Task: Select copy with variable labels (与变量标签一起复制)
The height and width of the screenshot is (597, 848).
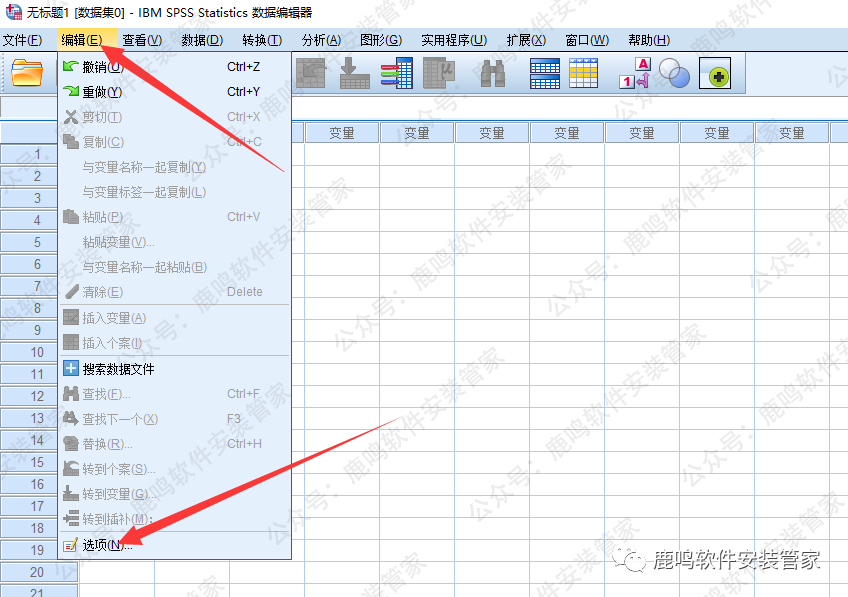Action: pyautogui.click(x=174, y=192)
